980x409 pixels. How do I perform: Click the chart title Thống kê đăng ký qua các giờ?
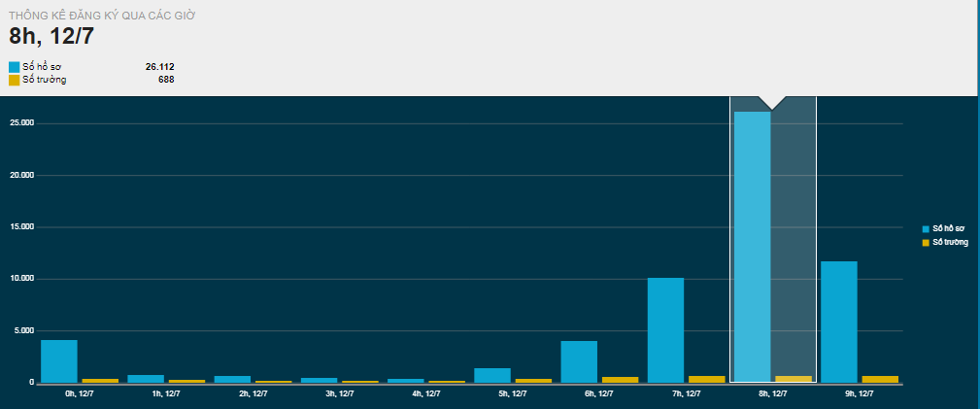(106, 17)
